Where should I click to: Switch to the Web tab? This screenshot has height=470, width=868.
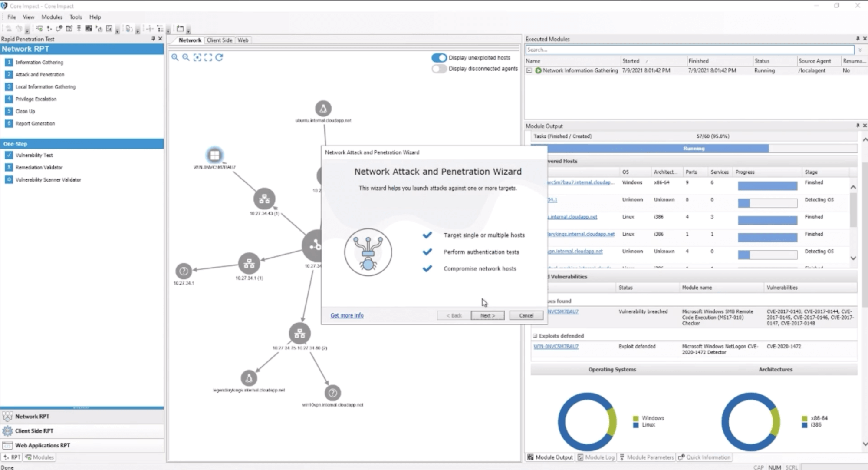pos(243,40)
